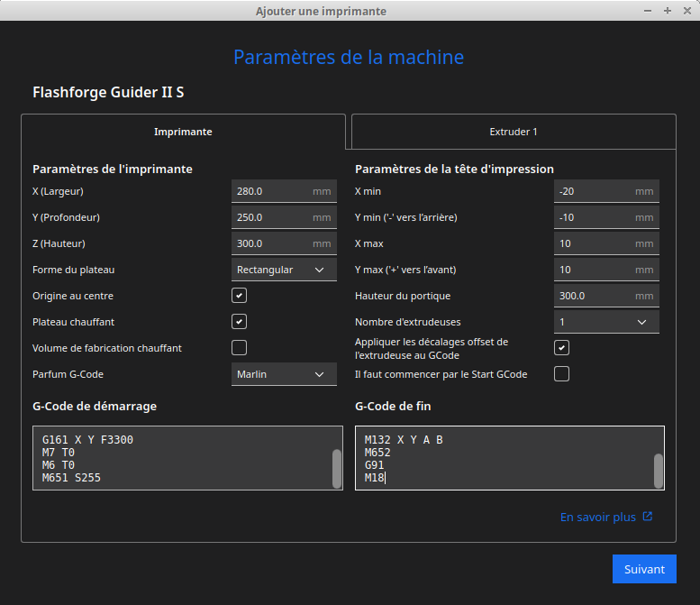Click the Hauteur du portique field
Viewport: 700px width, 605px height.
(x=606, y=296)
